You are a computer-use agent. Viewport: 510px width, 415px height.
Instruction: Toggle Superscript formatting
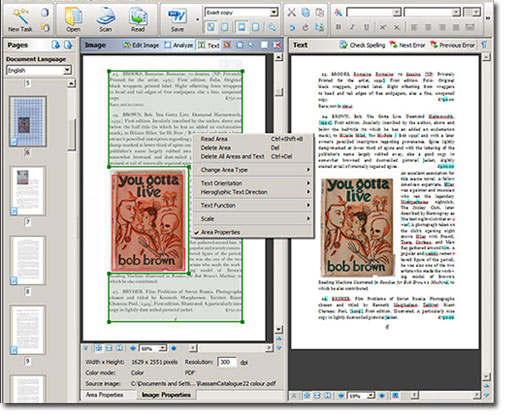pyautogui.click(x=383, y=27)
